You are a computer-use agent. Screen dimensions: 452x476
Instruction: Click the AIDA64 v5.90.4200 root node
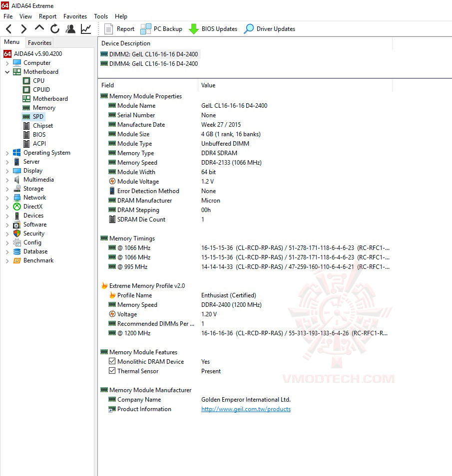pyautogui.click(x=33, y=54)
